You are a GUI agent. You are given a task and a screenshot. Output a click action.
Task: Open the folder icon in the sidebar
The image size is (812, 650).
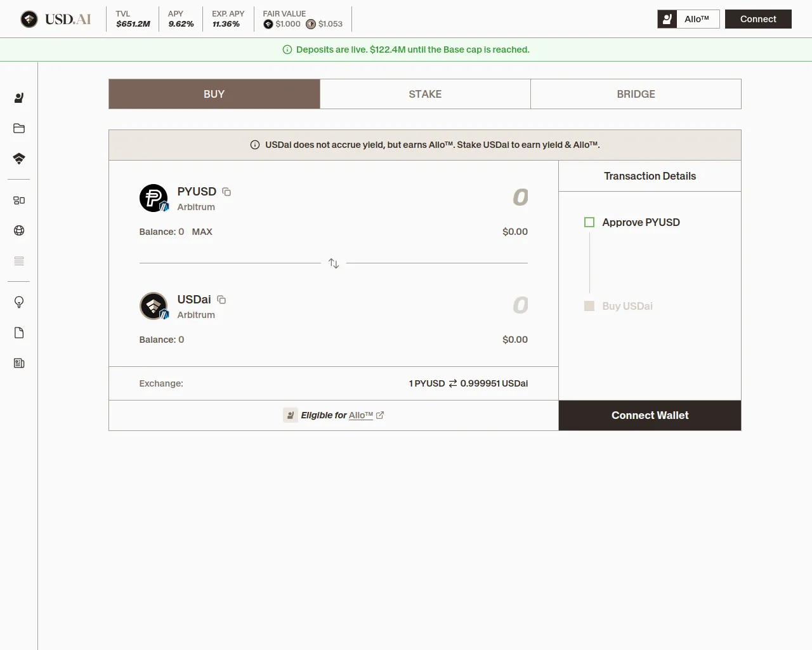pyautogui.click(x=19, y=128)
